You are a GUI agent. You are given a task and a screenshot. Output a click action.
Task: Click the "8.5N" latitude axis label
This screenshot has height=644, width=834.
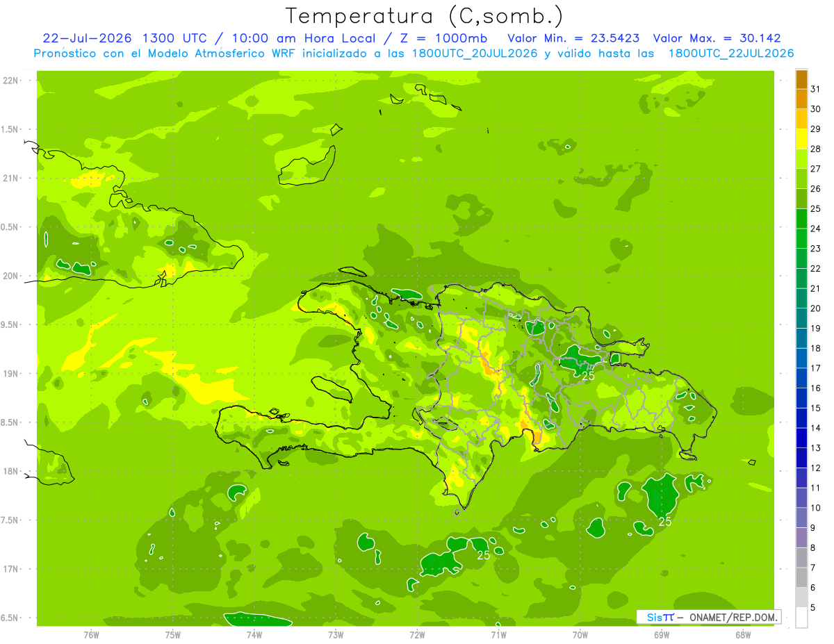[10, 423]
